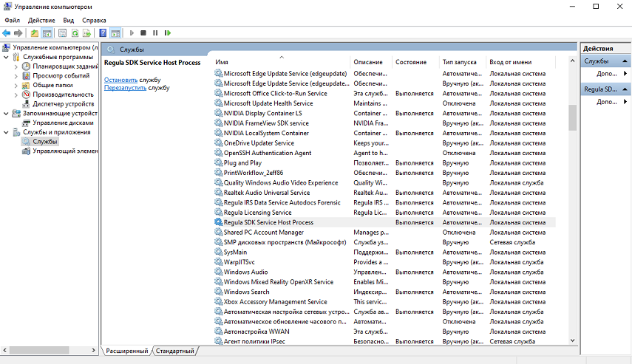The width and height of the screenshot is (632, 364).
Task: Open the Файл menu
Action: click(12, 20)
